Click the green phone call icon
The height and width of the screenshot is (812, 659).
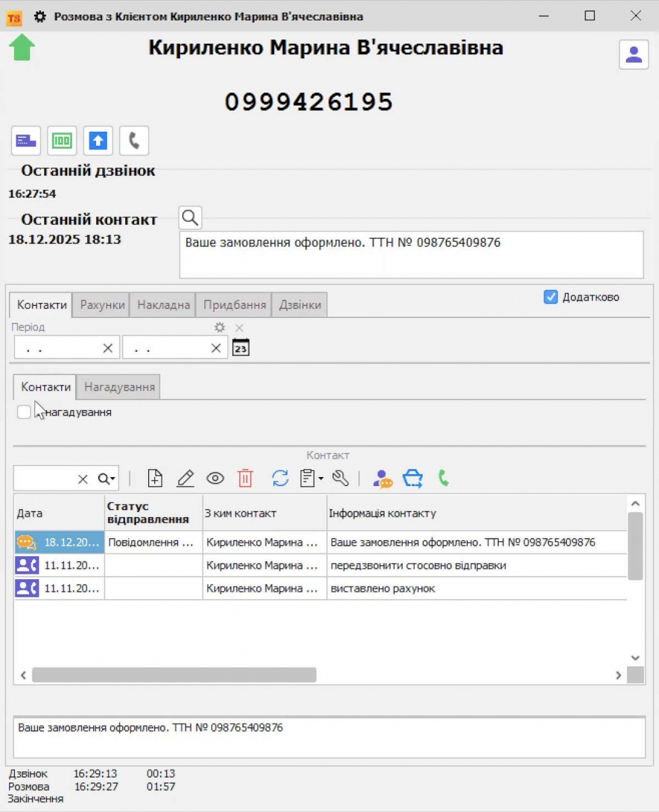point(443,478)
